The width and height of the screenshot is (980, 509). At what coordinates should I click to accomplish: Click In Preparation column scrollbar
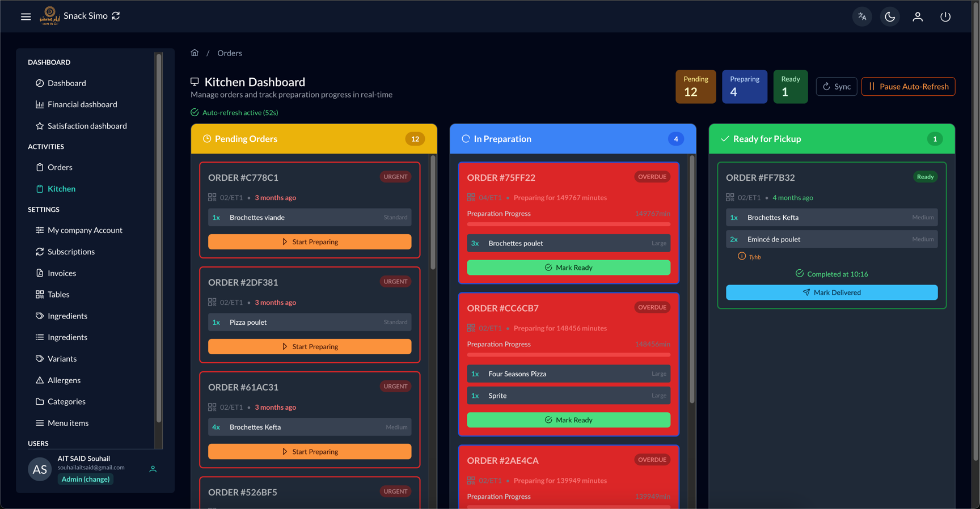(x=692, y=280)
